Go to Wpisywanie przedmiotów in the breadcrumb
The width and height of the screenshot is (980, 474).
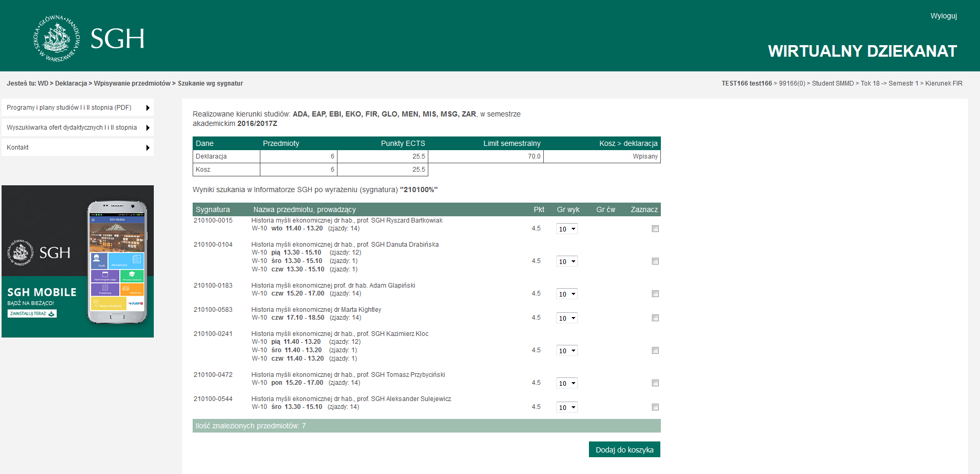pyautogui.click(x=132, y=83)
